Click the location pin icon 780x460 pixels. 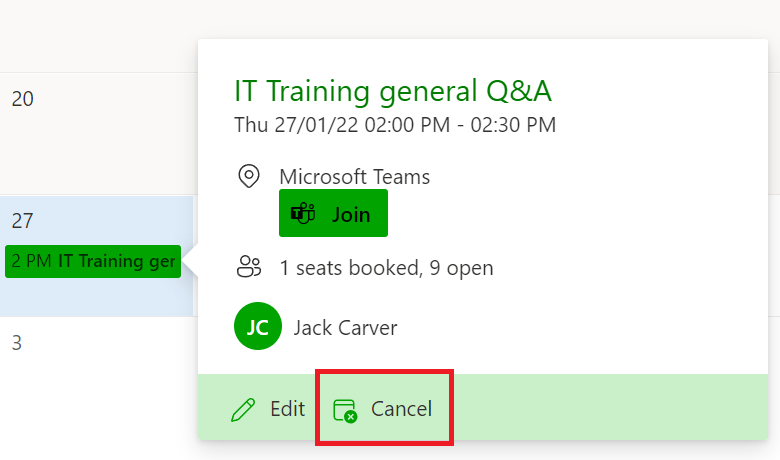(249, 176)
